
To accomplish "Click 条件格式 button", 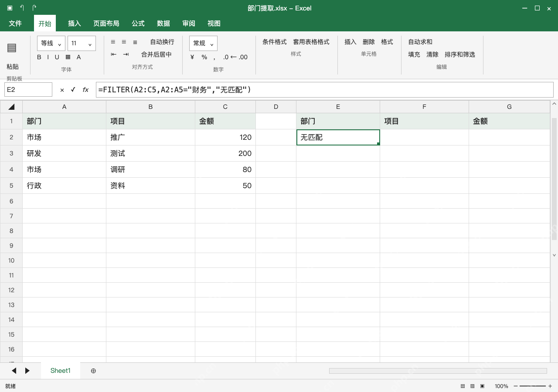I will [x=275, y=42].
